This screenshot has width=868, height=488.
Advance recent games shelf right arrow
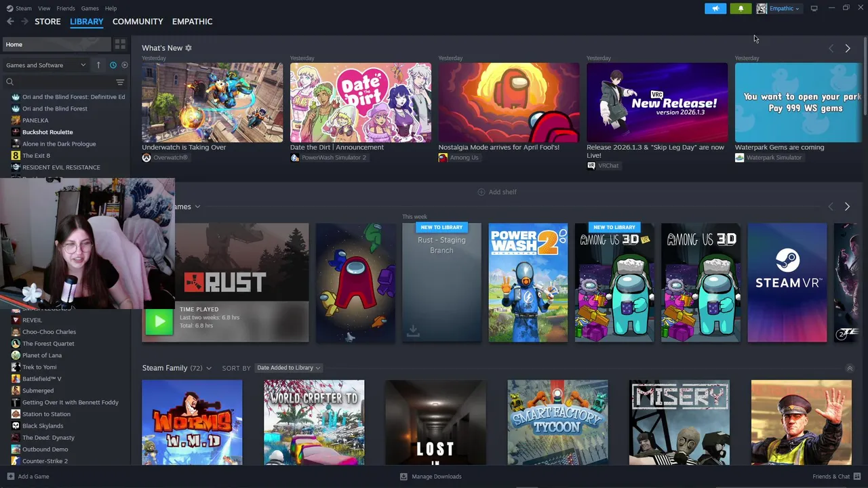[847, 207]
